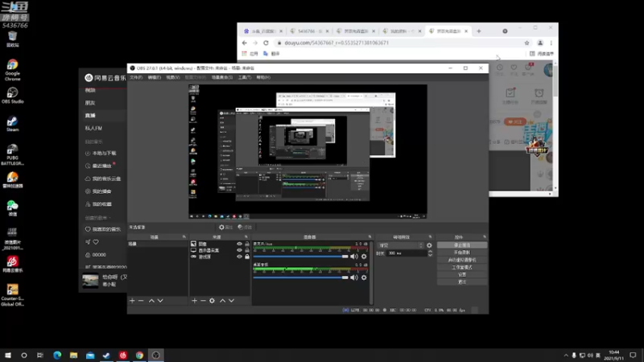644x362 pixels.
Task: Click orange follow button on Douyu page
Action: (515, 122)
